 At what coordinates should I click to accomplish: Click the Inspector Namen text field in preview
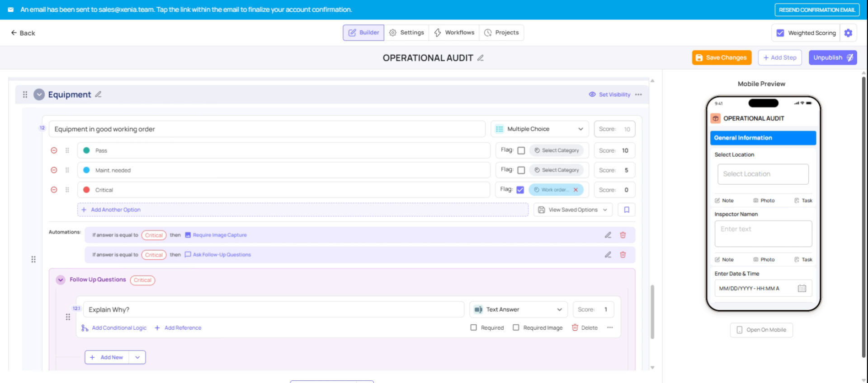(x=763, y=234)
